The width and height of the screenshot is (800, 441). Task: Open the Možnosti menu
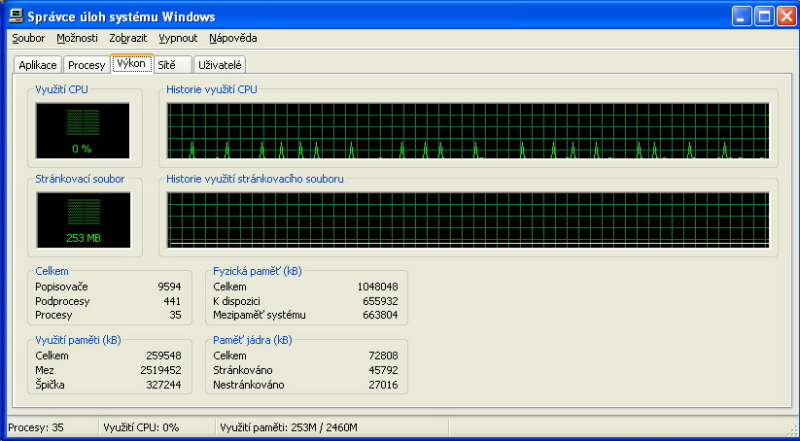coord(77,38)
